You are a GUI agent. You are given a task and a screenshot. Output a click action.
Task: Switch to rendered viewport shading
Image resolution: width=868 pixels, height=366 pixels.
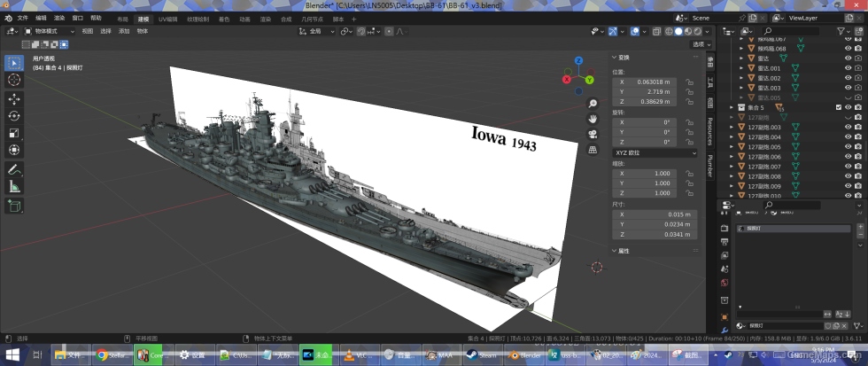pyautogui.click(x=697, y=32)
